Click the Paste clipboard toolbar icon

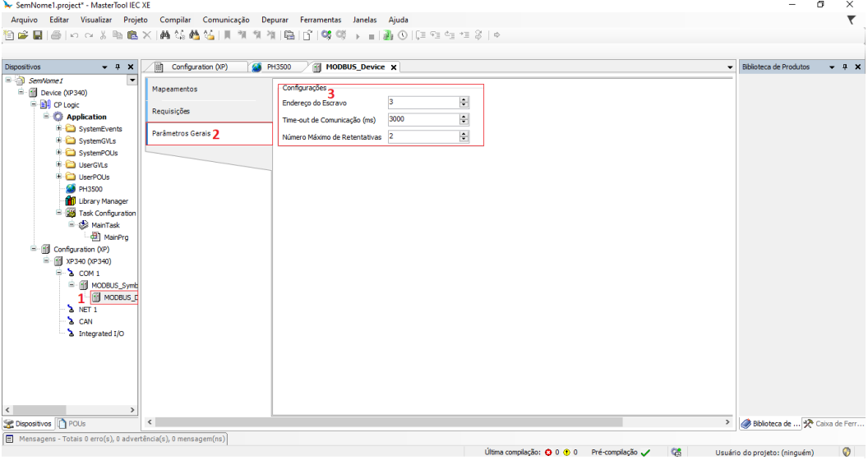[132, 35]
